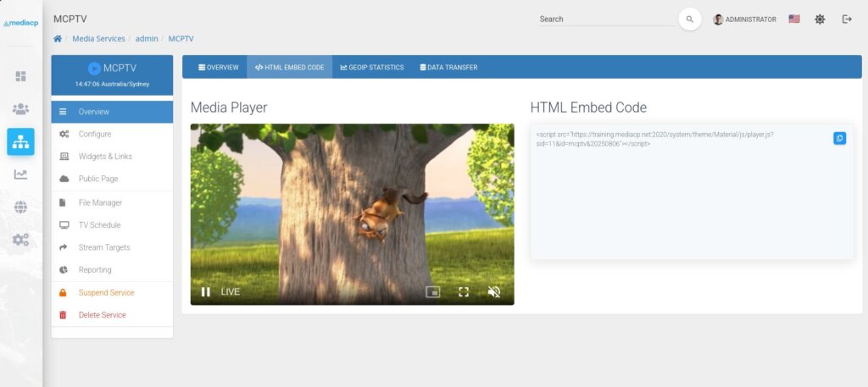
Task: Enable picture-in-picture in the media player
Action: 433,292
